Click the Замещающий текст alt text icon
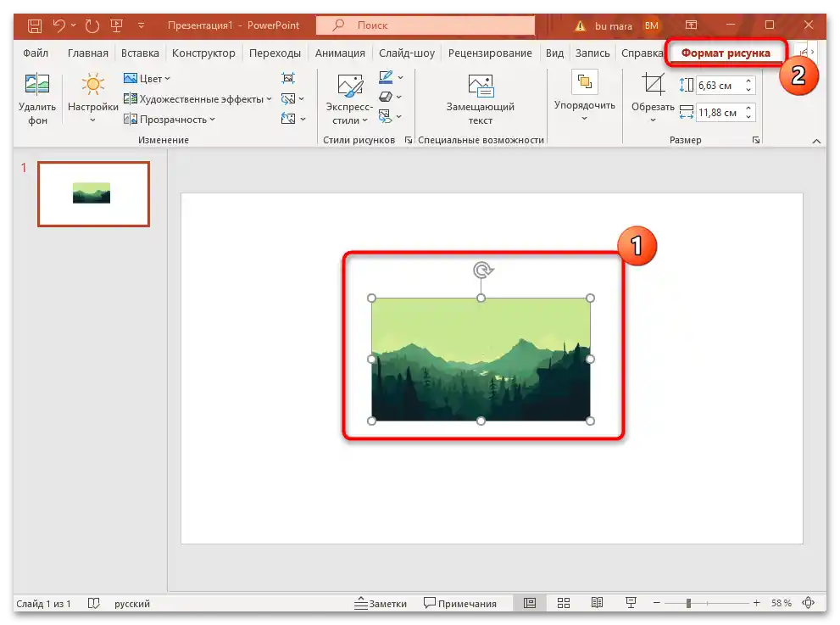The image size is (840, 625). click(x=480, y=86)
